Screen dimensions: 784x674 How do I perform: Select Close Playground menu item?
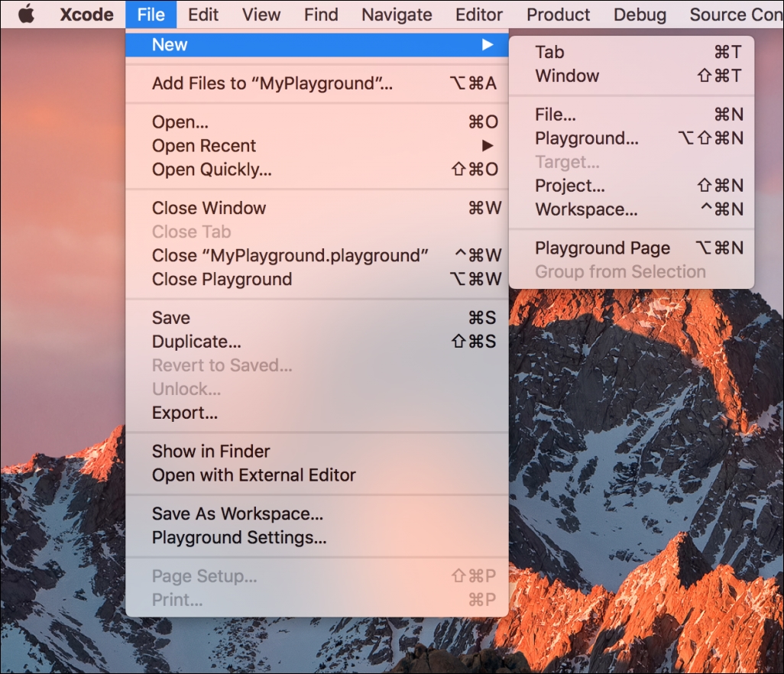click(x=317, y=278)
